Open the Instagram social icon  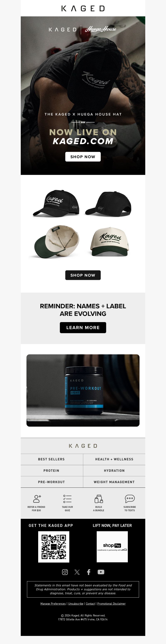click(x=65, y=572)
